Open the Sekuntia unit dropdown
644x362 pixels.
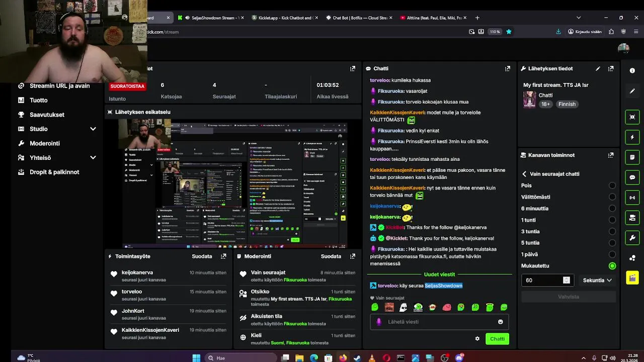pos(597,281)
